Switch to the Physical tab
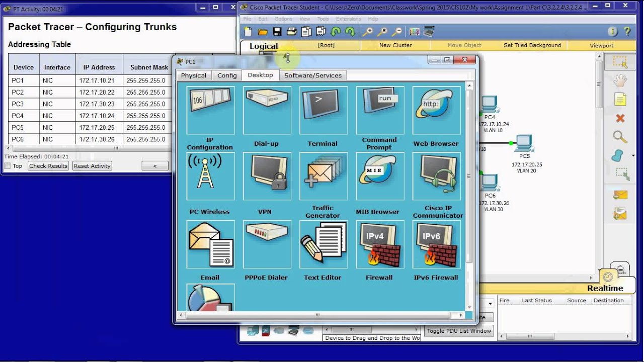This screenshot has width=644, height=362. click(194, 75)
